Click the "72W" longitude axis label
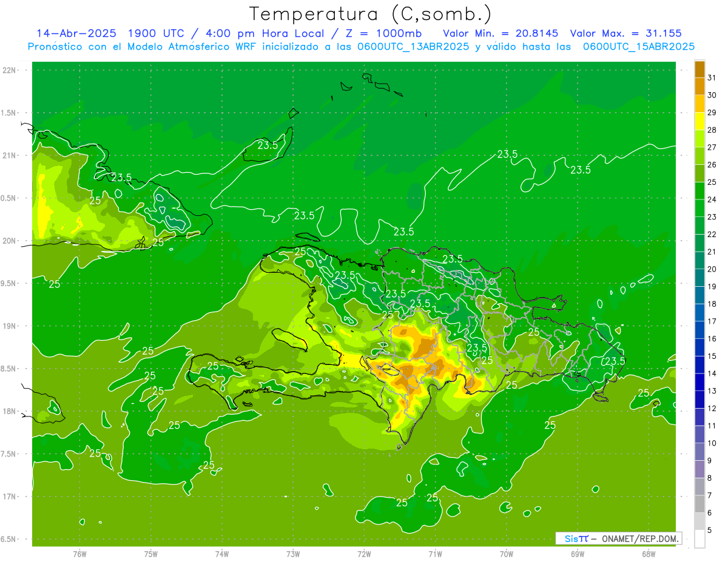 click(364, 554)
